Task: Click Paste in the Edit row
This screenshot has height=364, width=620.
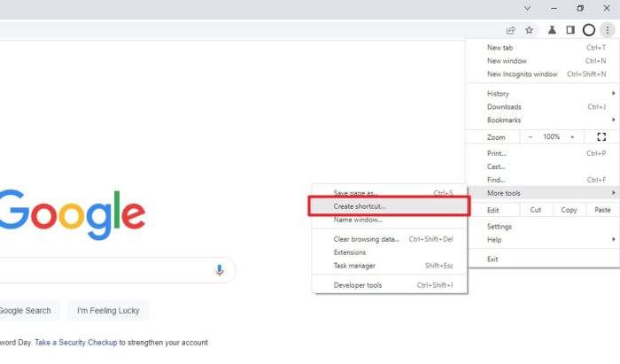Action: 602,210
